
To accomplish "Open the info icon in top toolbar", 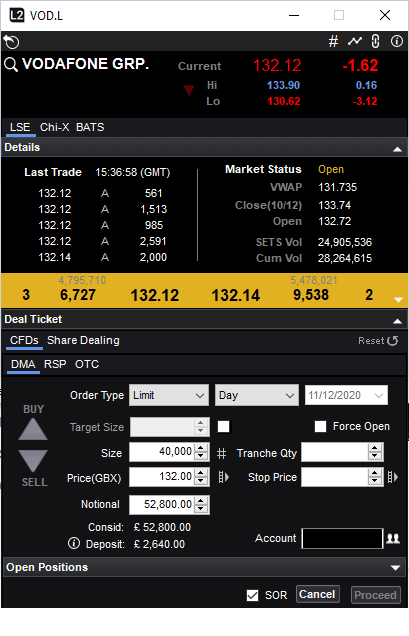I will coord(396,41).
